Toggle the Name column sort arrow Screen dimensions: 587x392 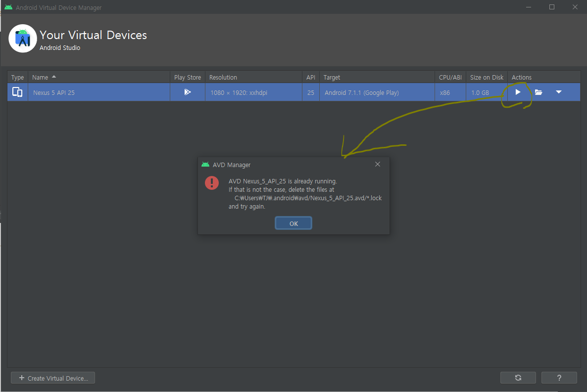(54, 77)
